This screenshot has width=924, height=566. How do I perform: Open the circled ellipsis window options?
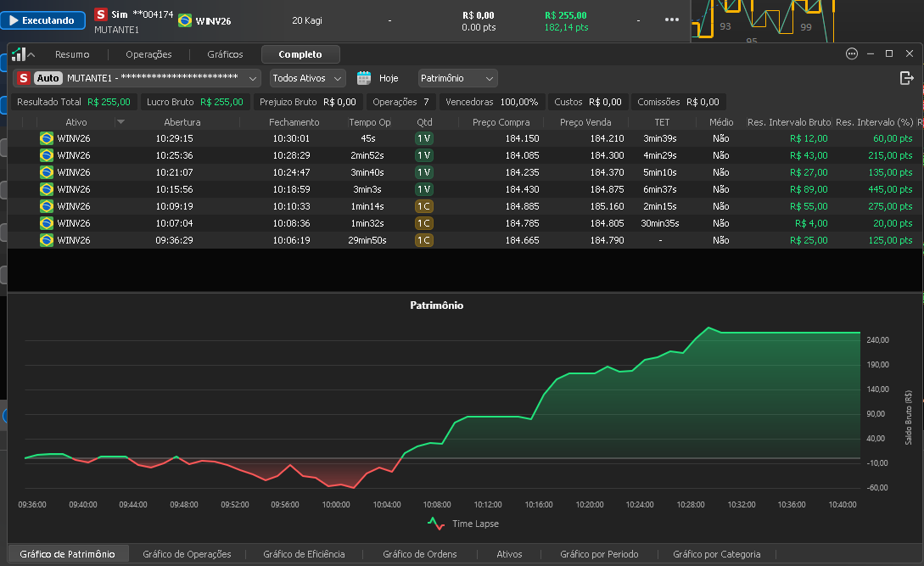point(852,53)
